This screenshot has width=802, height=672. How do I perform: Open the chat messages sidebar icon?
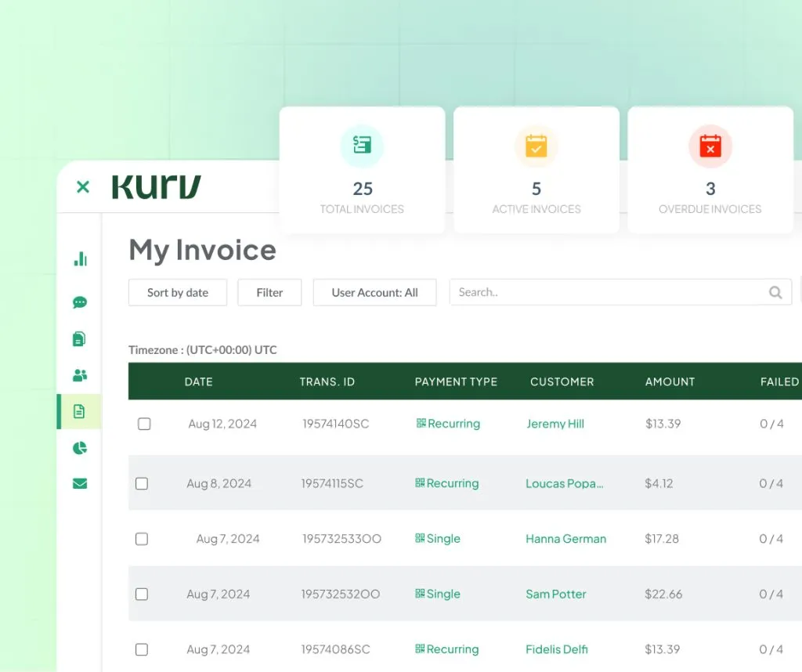pos(80,302)
